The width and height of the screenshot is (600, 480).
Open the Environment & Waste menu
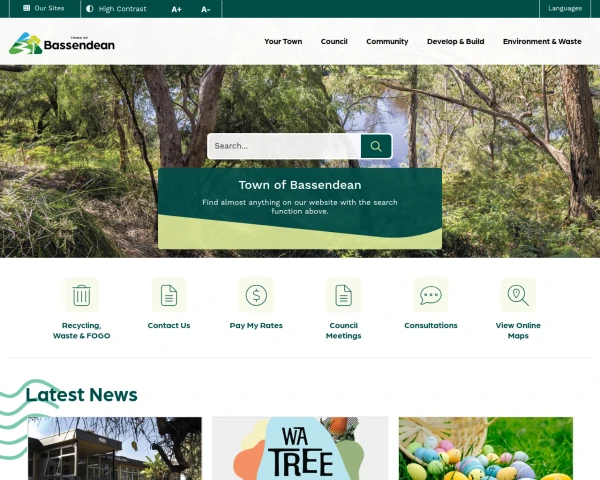click(542, 41)
